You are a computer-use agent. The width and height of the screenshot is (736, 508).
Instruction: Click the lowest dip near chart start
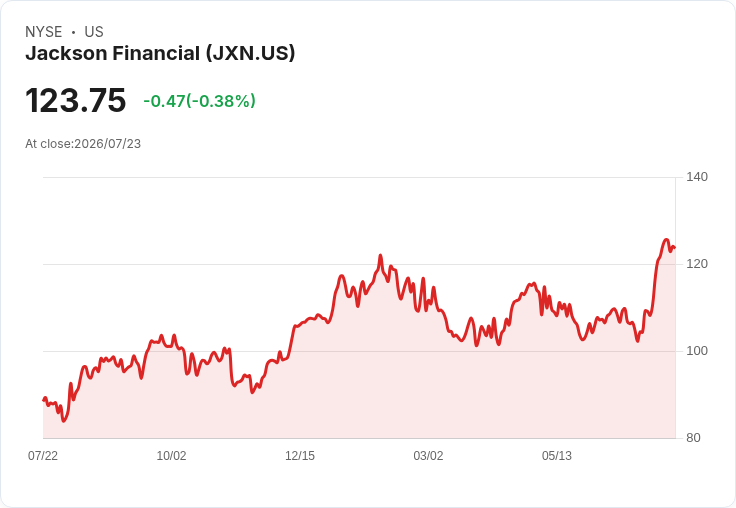tap(64, 421)
